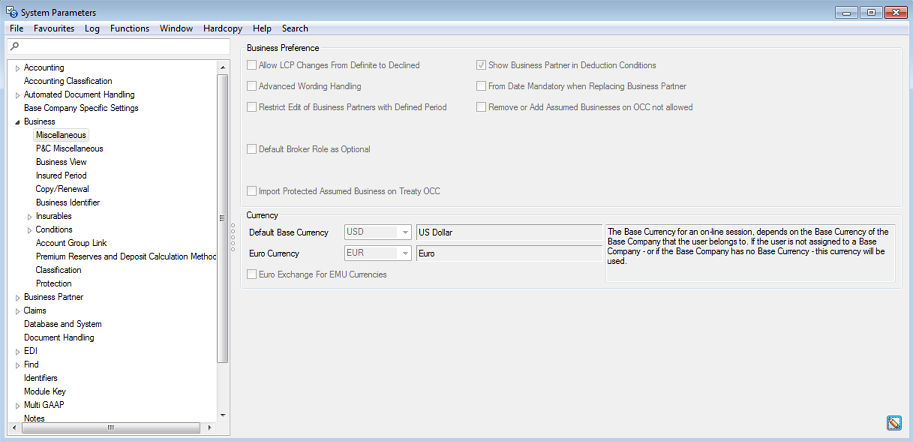Select Copy/Renewal tree item

[62, 189]
